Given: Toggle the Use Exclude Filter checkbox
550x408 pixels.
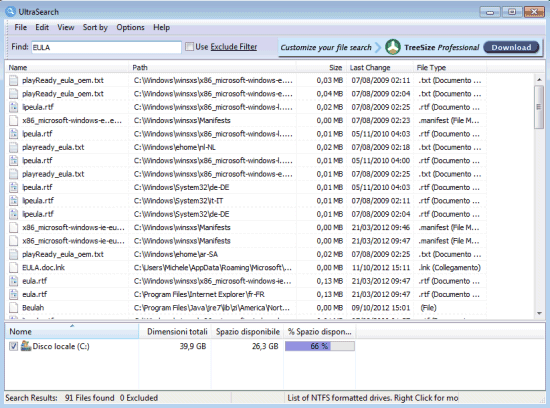Looking at the screenshot, I should pos(189,47).
